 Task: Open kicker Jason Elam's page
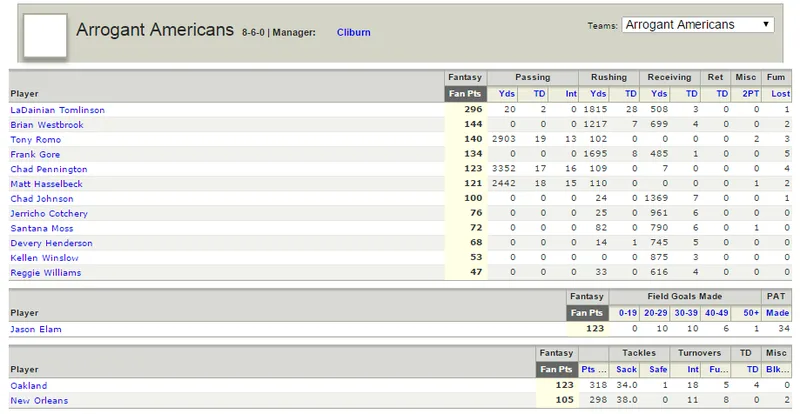[x=36, y=329]
